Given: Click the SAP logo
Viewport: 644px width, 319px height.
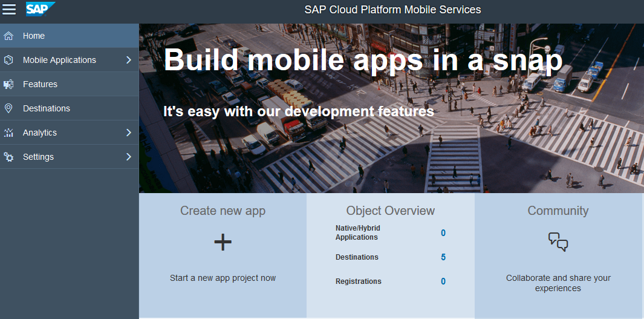Looking at the screenshot, I should (x=39, y=9).
